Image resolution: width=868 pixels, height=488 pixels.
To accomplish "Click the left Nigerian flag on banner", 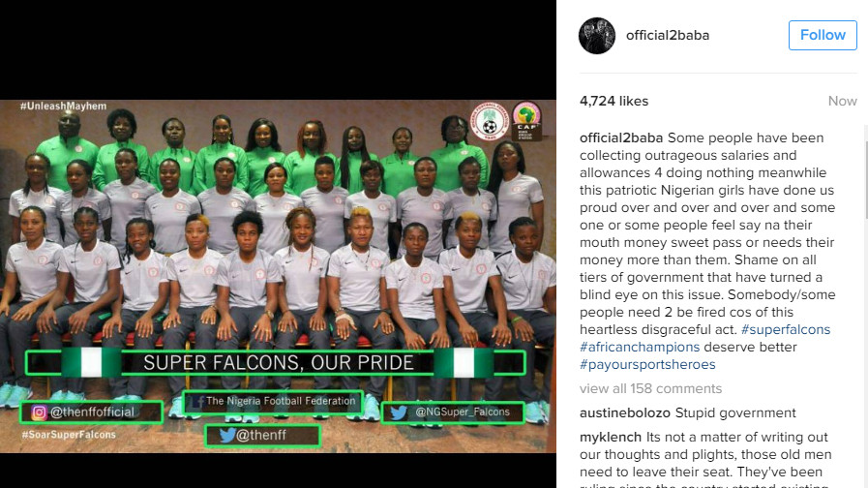I will (92, 363).
